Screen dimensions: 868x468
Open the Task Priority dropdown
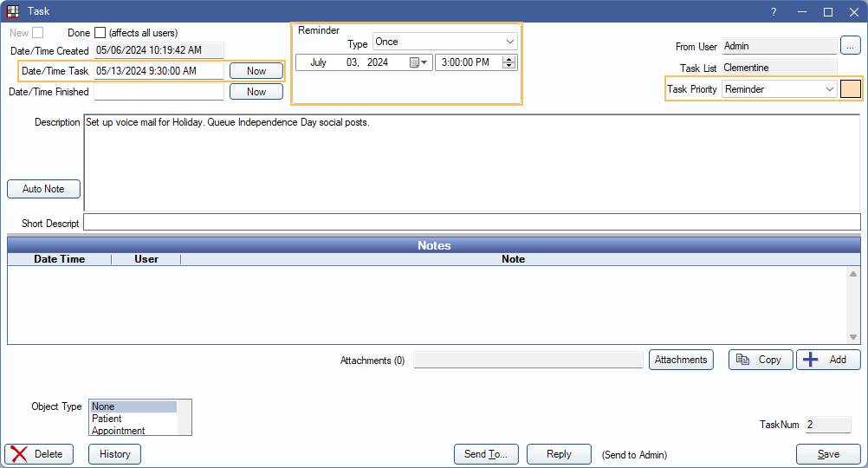(829, 88)
